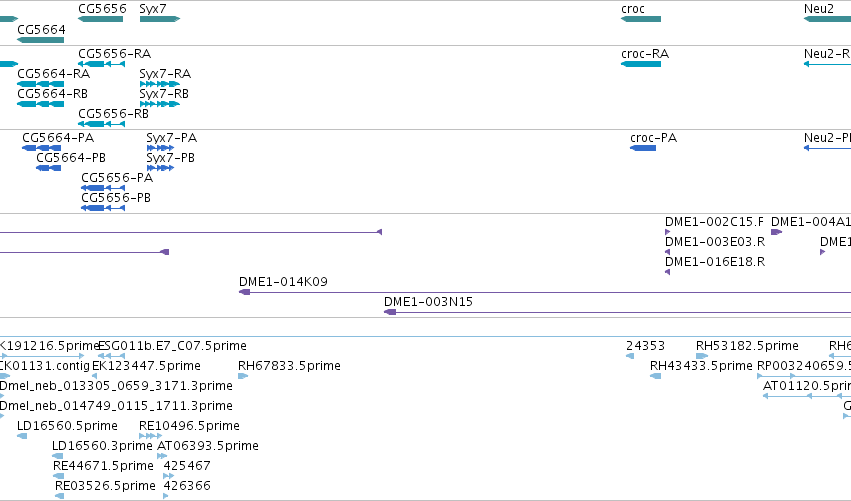Click the Dmel_neb_014749_0115_1711.3prime label
This screenshot has width=851, height=501.
tap(116, 406)
